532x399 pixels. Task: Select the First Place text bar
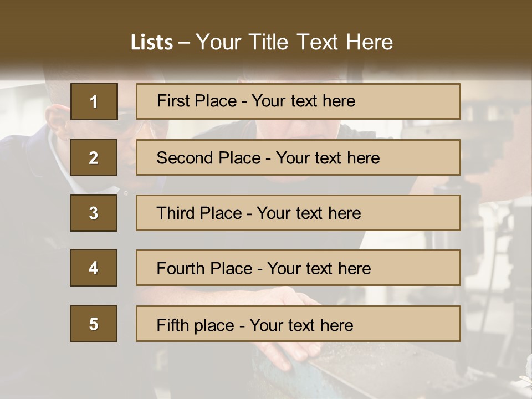(298, 101)
